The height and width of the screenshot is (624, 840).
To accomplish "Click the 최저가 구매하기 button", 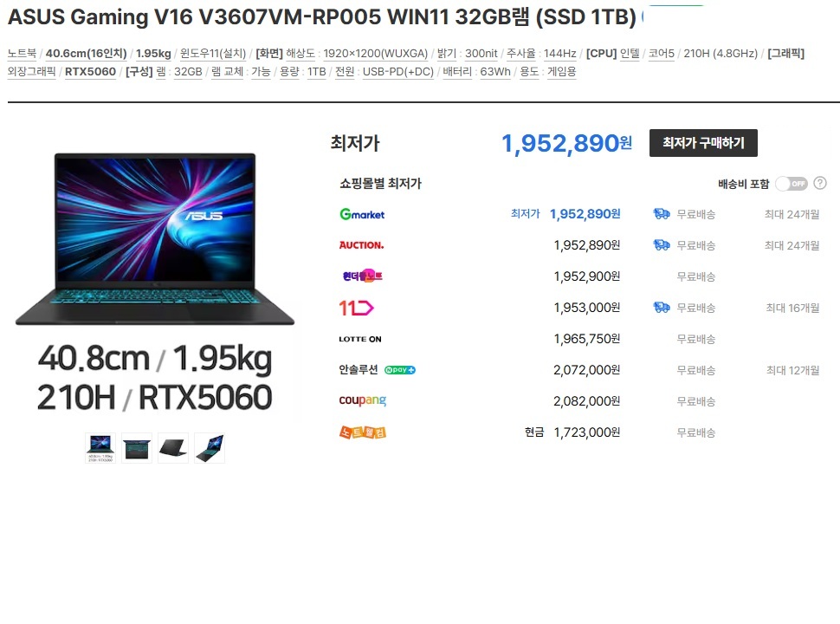I will point(703,143).
